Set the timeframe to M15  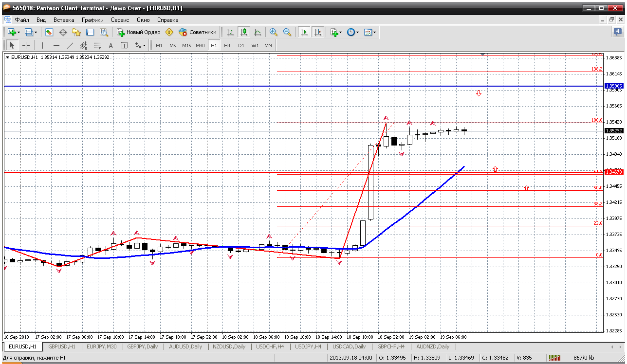point(186,45)
